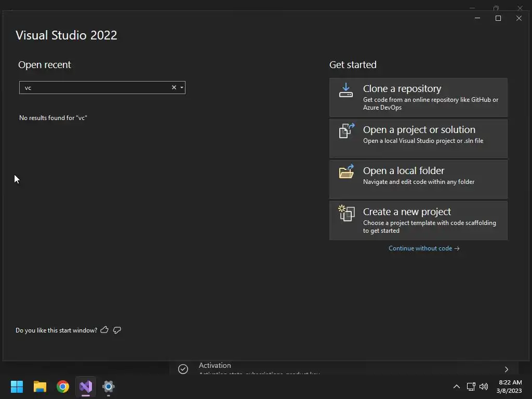The width and height of the screenshot is (532, 399).
Task: Close the Visual Studio start window
Action: 519,18
